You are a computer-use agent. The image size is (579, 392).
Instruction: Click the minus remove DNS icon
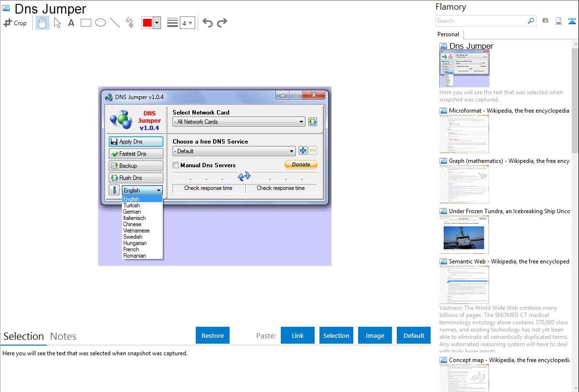pos(313,150)
